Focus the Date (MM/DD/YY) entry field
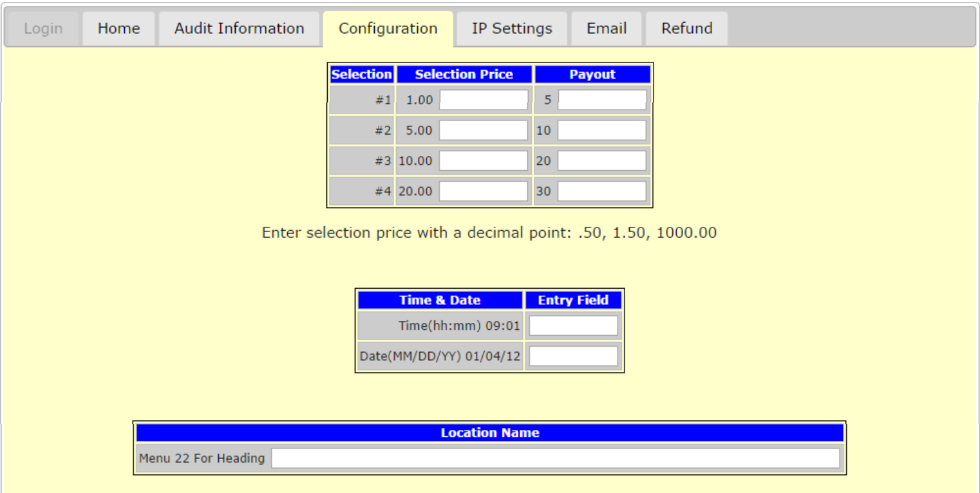This screenshot has height=493, width=980. [x=573, y=356]
